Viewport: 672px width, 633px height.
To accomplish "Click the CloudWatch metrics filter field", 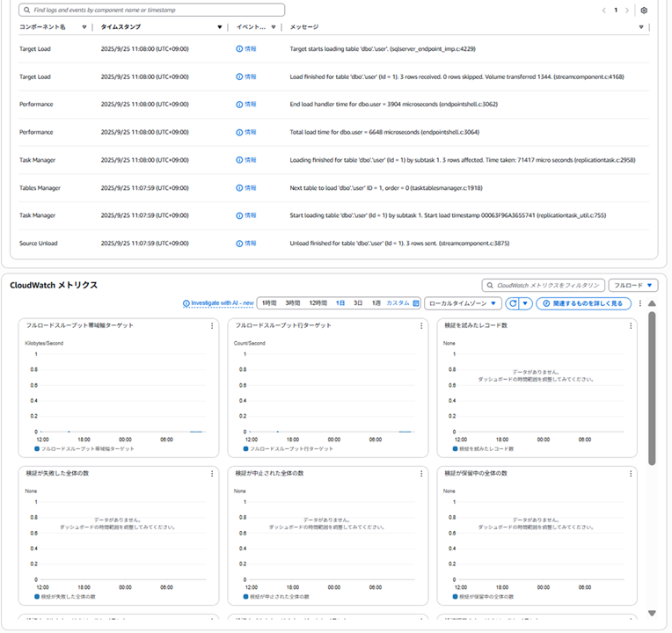I will 543,285.
